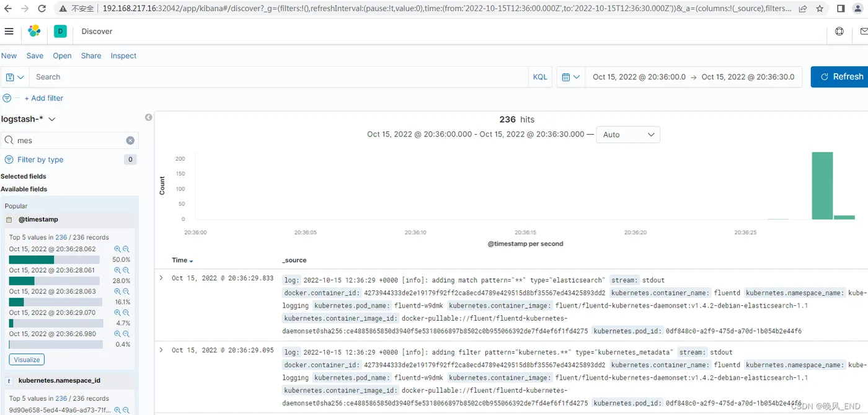Filter out value 20:36:26.980
868x415 pixels.
(126, 334)
